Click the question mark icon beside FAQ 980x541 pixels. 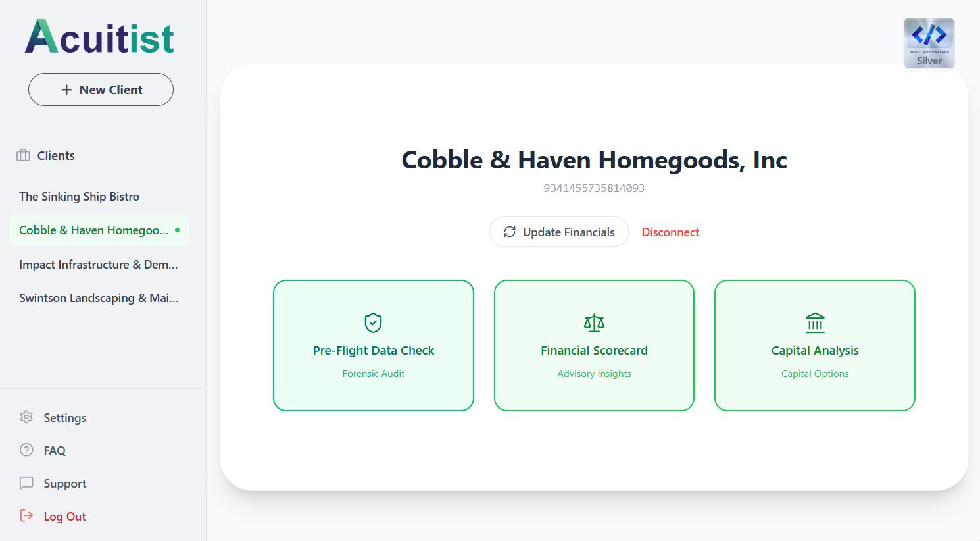pyautogui.click(x=26, y=450)
